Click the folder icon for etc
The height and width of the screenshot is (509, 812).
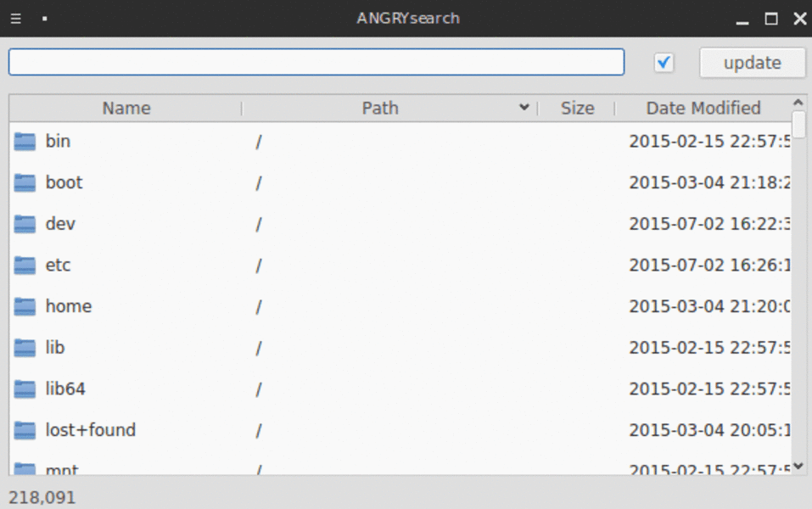pos(23,265)
